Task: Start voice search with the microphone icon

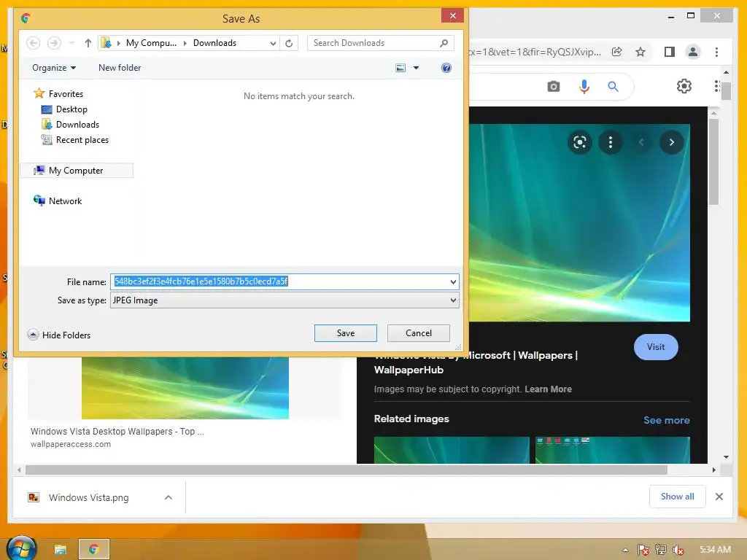Action: pyautogui.click(x=584, y=87)
